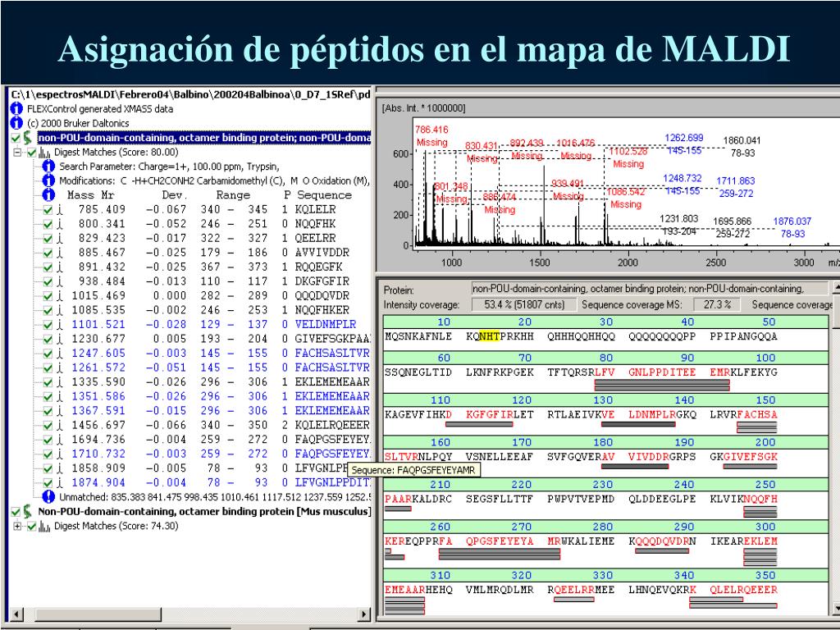Click the peak icon for mass 785.409
The width and height of the screenshot is (840, 630).
(60, 210)
